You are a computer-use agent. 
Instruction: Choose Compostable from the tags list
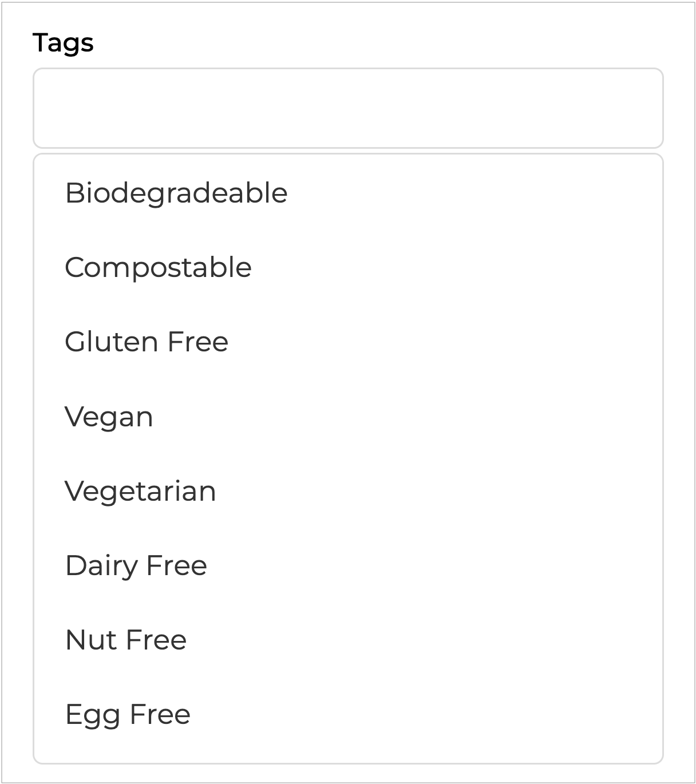pos(158,267)
